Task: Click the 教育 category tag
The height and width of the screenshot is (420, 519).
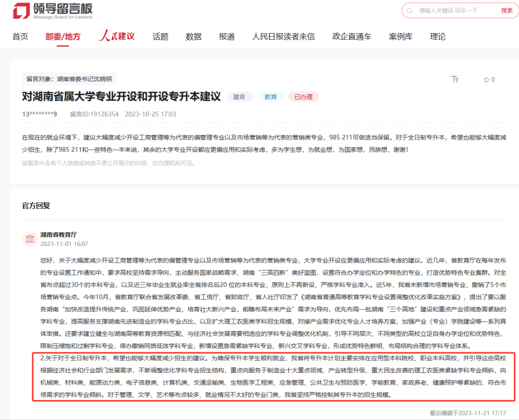Action: (271, 97)
